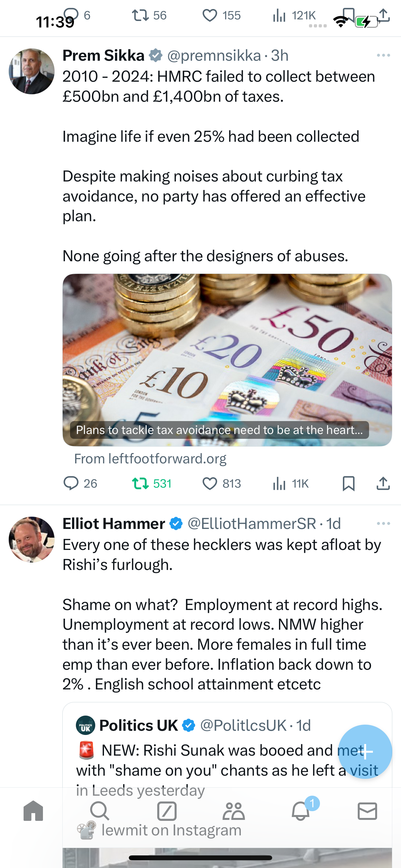Bookmark Prem Sikka's HMRC tweet
401x868 pixels.
pos(348,483)
